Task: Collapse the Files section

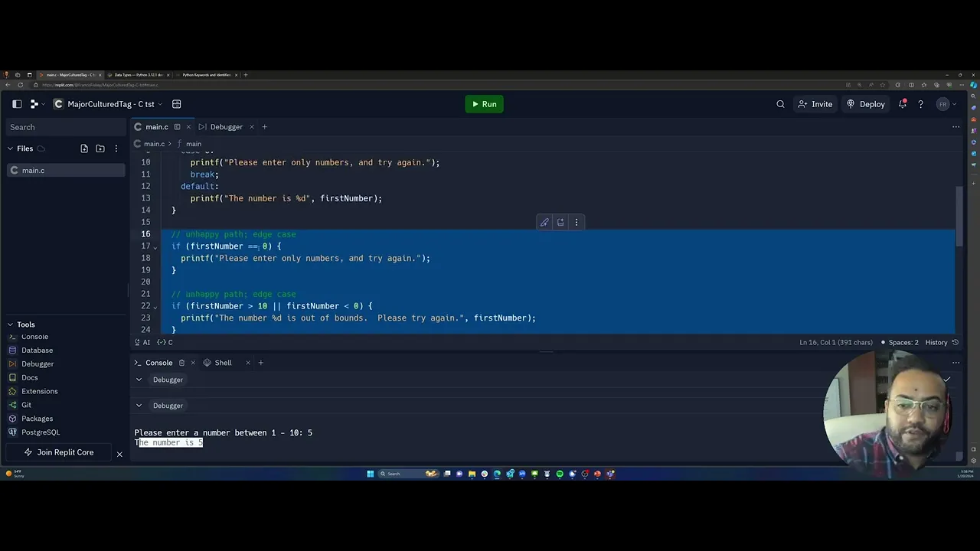Action: pyautogui.click(x=11, y=148)
